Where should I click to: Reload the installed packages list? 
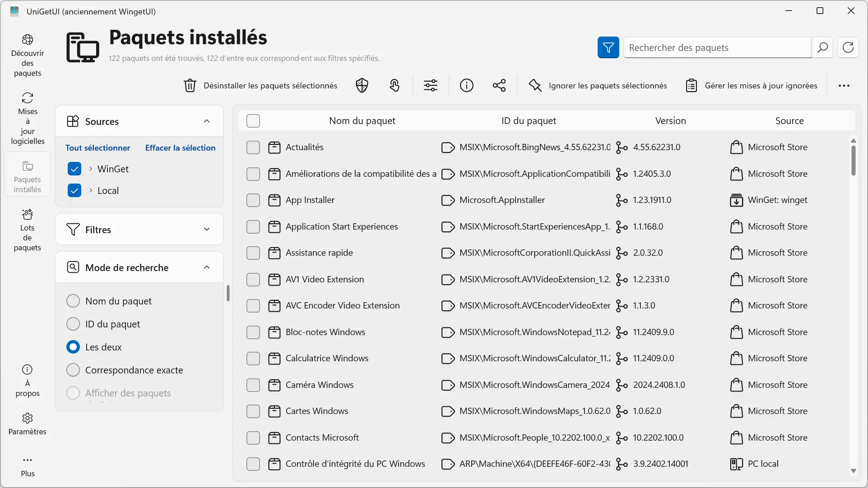tap(848, 47)
